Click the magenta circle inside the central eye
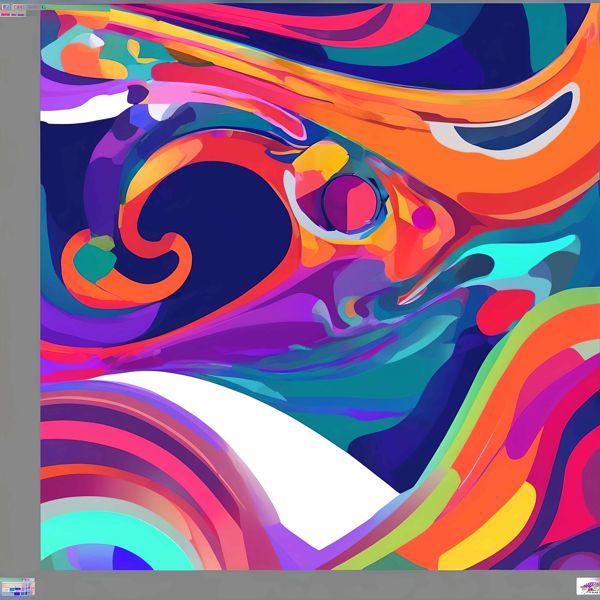Screen dimensions: 600x600 [x=342, y=196]
